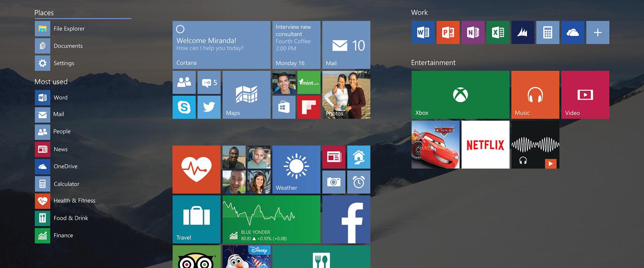Launch the Facebook tile

346,219
